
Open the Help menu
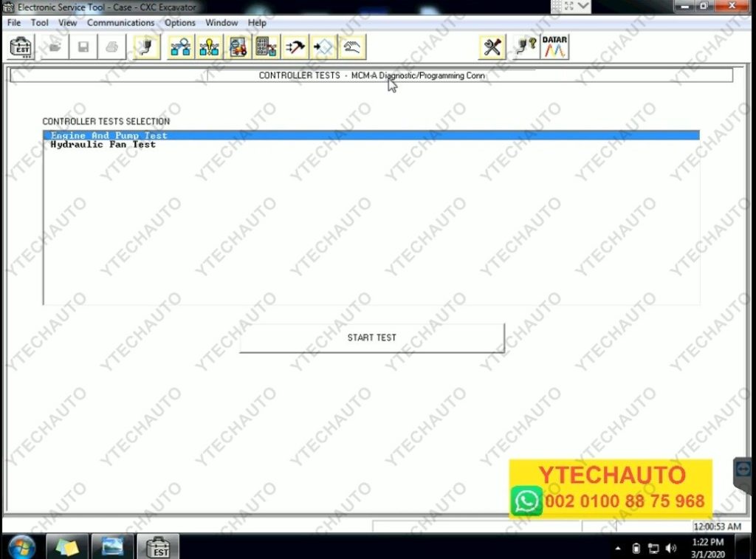(x=257, y=23)
